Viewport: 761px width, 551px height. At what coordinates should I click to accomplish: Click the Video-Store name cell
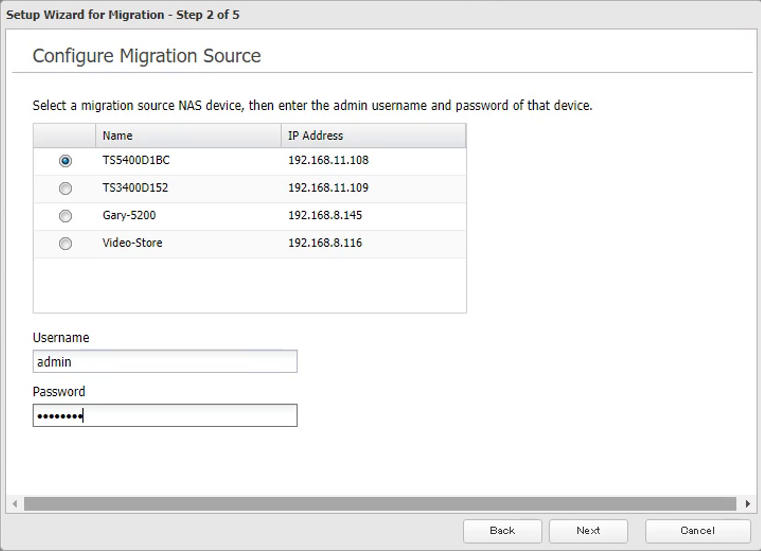click(x=132, y=243)
